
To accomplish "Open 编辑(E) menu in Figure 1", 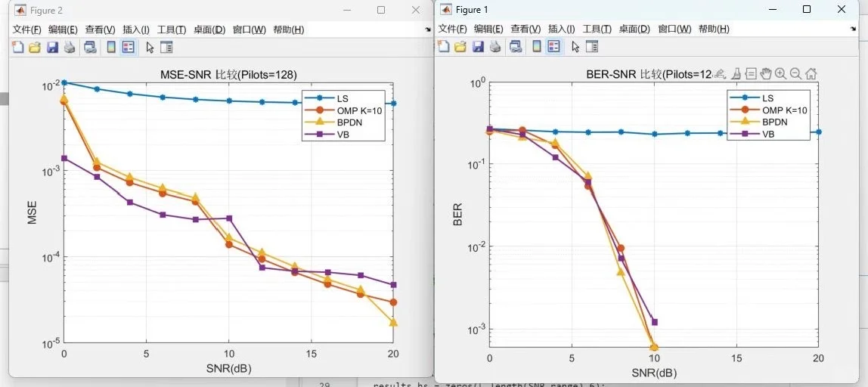I will (x=488, y=29).
